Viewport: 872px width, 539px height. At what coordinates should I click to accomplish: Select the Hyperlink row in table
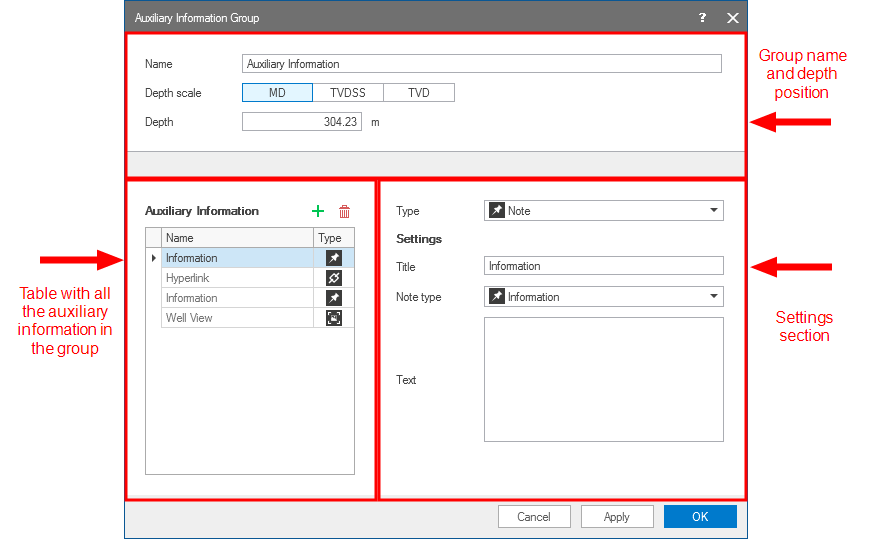click(x=237, y=278)
